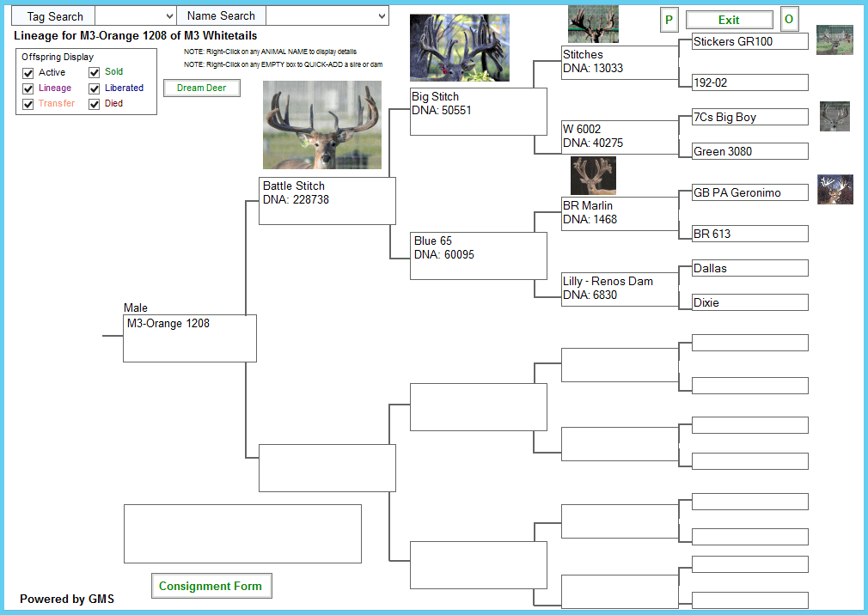Select the Blue 65 pedigree box
The height and width of the screenshot is (615, 868).
tap(478, 256)
